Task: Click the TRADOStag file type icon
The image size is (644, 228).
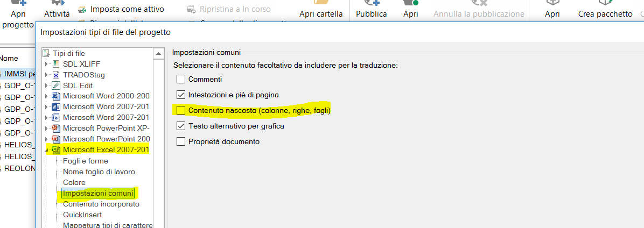Action: coord(56,75)
